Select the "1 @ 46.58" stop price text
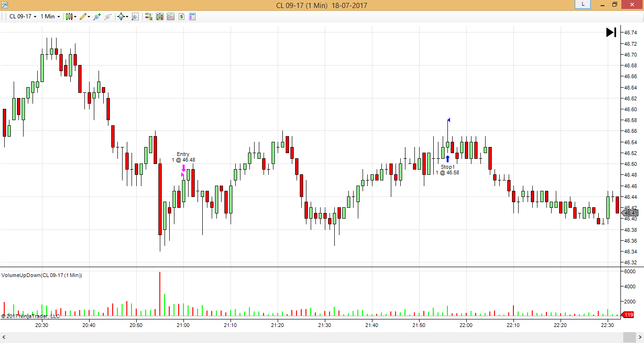 click(447, 172)
